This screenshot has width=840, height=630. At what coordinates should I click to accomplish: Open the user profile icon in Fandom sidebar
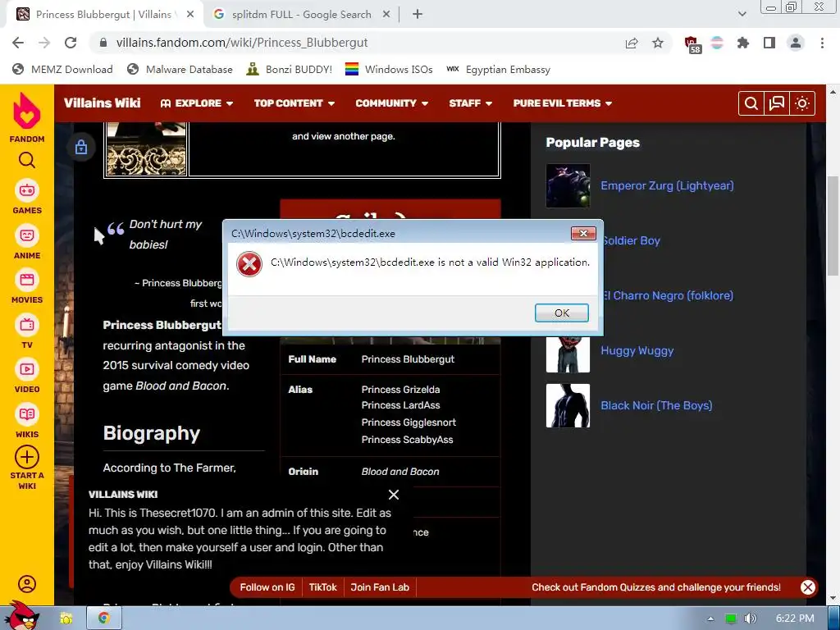(x=27, y=584)
